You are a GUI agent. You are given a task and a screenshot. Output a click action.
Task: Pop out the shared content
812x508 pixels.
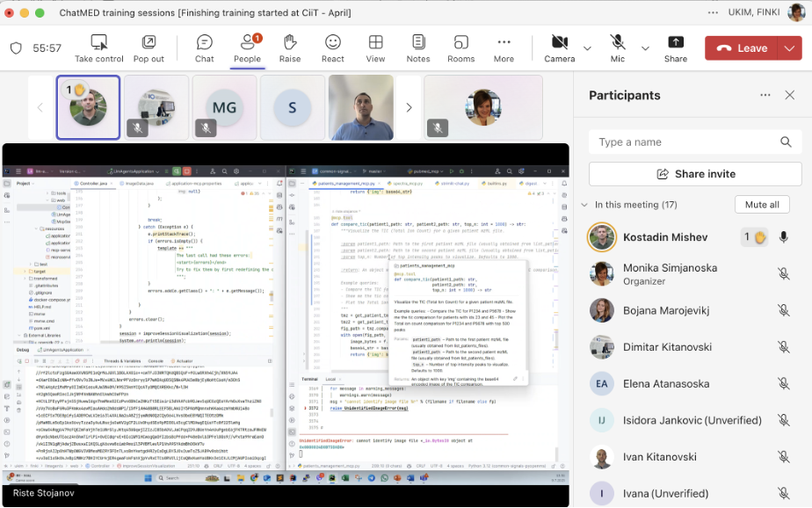pyautogui.click(x=149, y=48)
